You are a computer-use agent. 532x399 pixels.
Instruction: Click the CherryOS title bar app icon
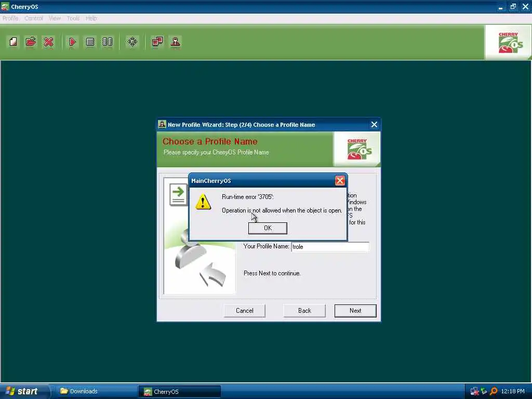(5, 6)
